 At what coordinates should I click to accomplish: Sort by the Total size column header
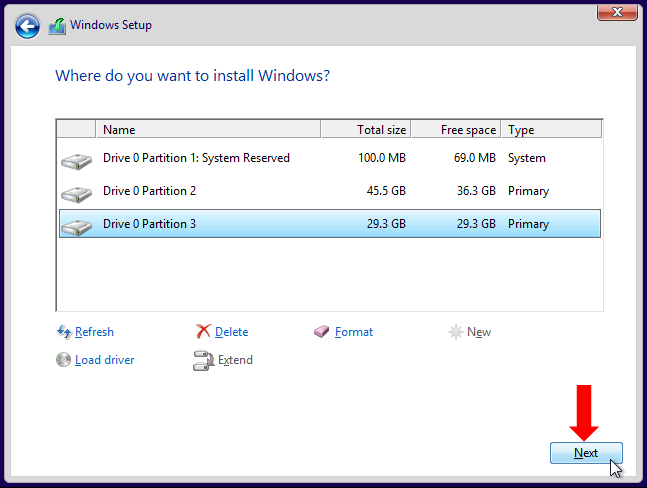[x=366, y=130]
